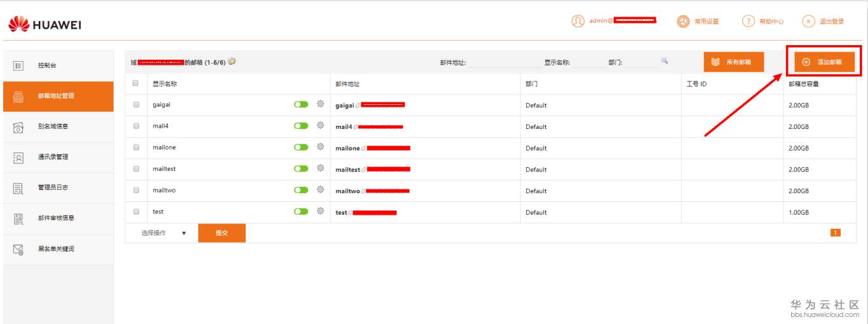Screen dimensions: 868x324
Task: Click the gaigai mail address link
Action: pyautogui.click(x=370, y=105)
